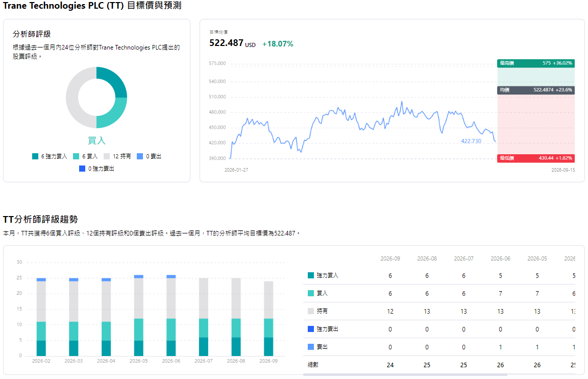588x379 pixels.
Task: Click the 2026-05 column header
Action: coord(537,258)
